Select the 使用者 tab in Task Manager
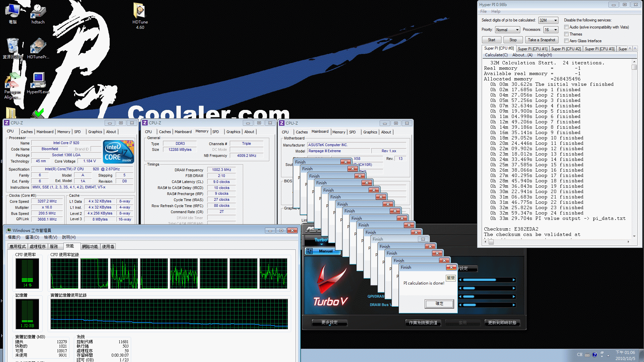The width and height of the screenshot is (644, 362). [x=108, y=246]
